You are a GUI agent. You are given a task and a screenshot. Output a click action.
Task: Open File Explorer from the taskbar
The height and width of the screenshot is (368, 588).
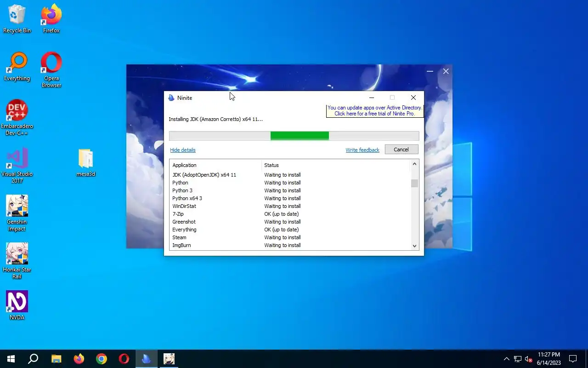click(x=56, y=359)
